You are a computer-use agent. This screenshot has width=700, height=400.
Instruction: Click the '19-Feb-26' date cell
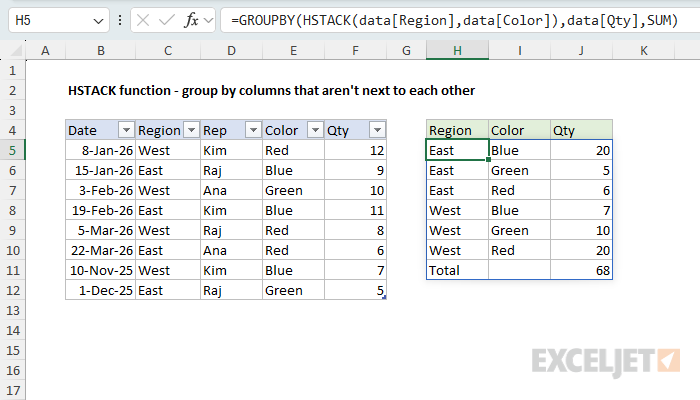100,210
